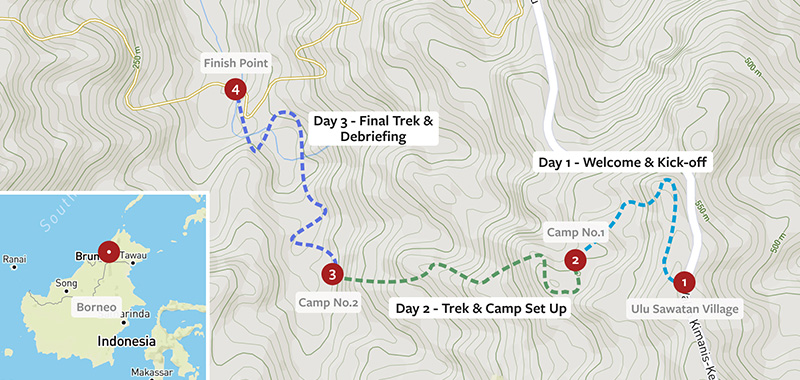Click the red marker numbered 4
The image size is (800, 380).
pos(236,90)
